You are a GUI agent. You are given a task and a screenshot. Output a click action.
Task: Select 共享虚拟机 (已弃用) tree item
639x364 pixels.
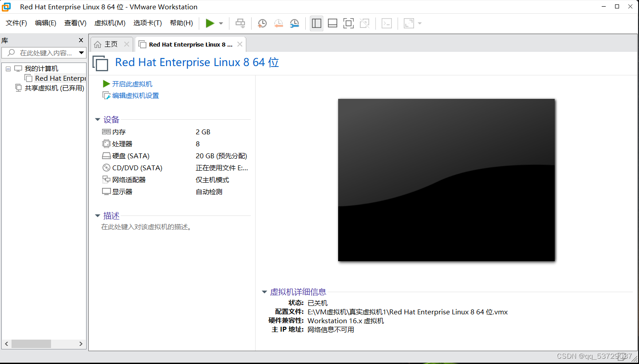[54, 88]
